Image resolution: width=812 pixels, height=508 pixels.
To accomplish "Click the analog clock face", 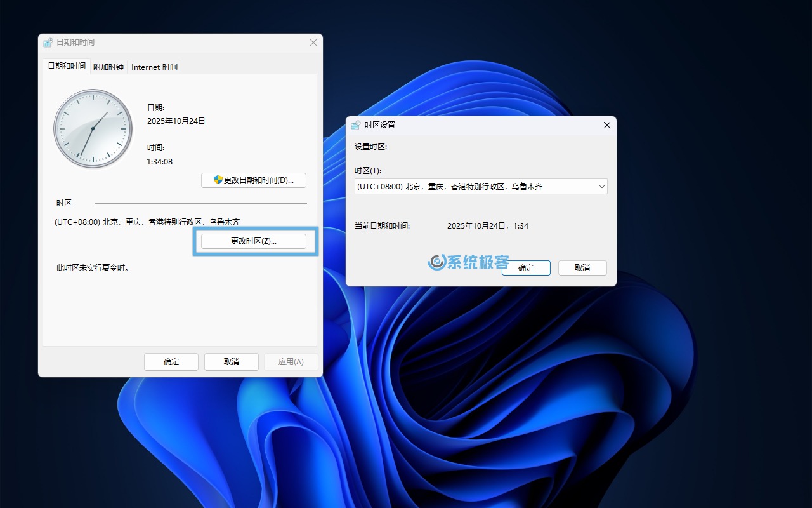I will pos(93,128).
